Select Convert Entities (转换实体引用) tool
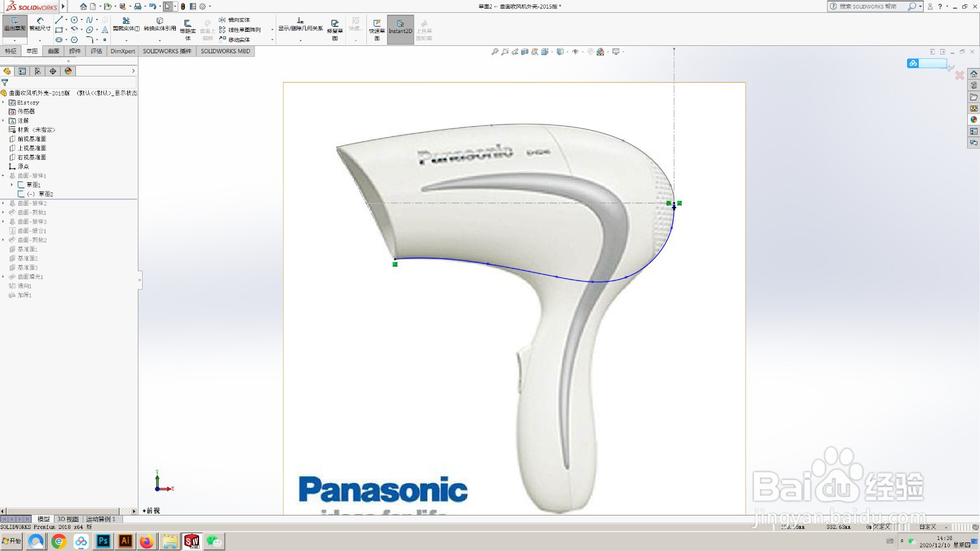This screenshot has width=980, height=551. tap(160, 24)
